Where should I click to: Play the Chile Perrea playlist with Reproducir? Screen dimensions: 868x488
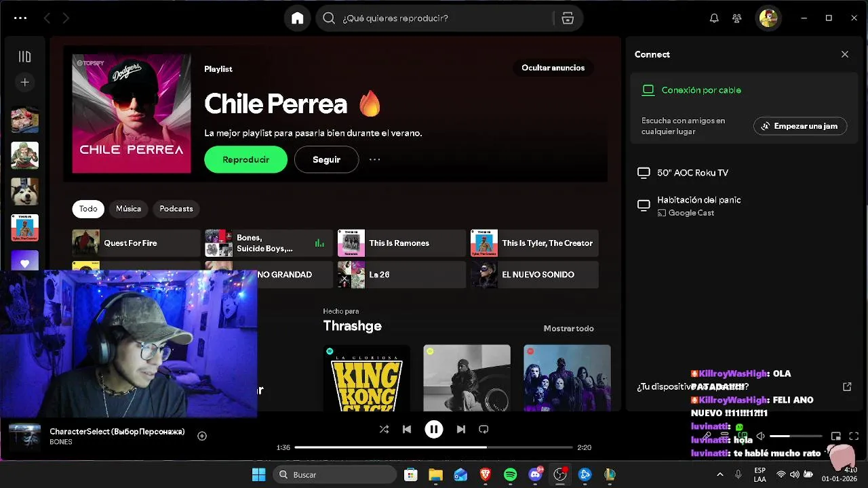pyautogui.click(x=245, y=159)
